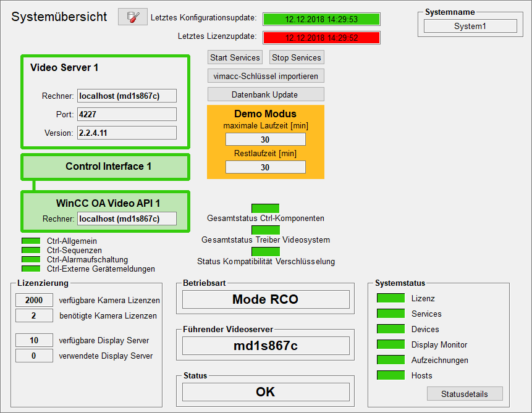
Task: Click the Start Services button
Action: tap(235, 57)
